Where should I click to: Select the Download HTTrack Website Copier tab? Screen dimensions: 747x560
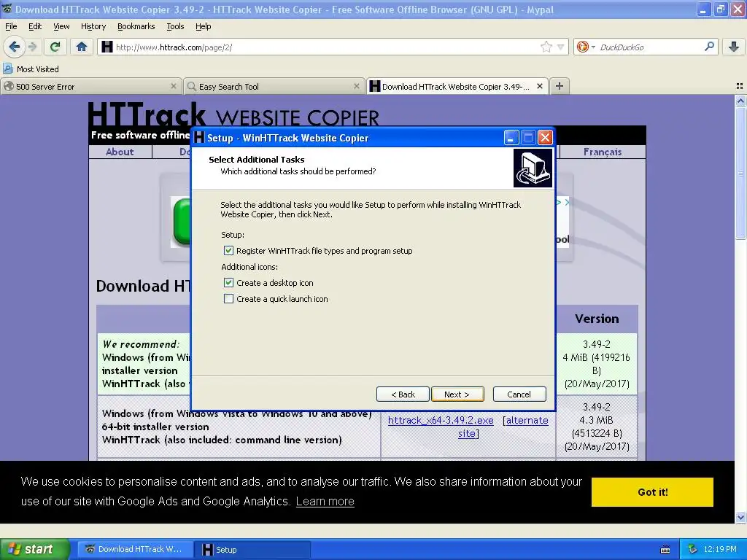point(457,86)
